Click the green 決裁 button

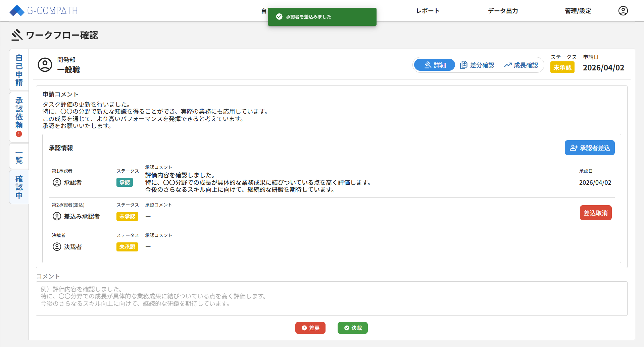(353, 328)
